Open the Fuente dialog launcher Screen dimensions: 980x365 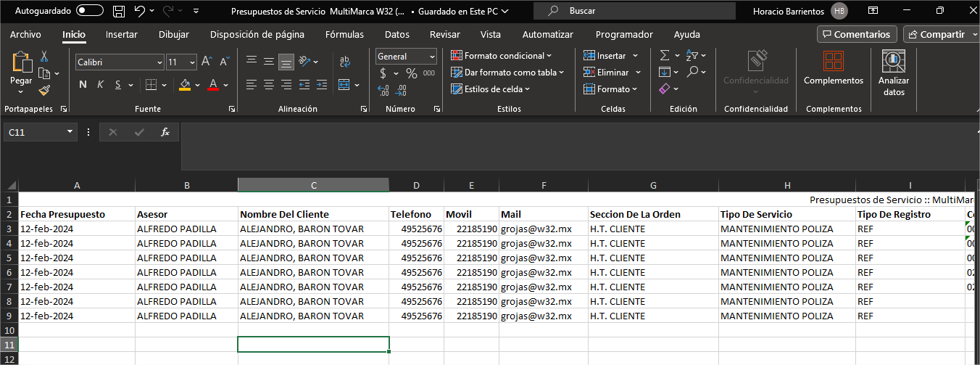(x=232, y=109)
